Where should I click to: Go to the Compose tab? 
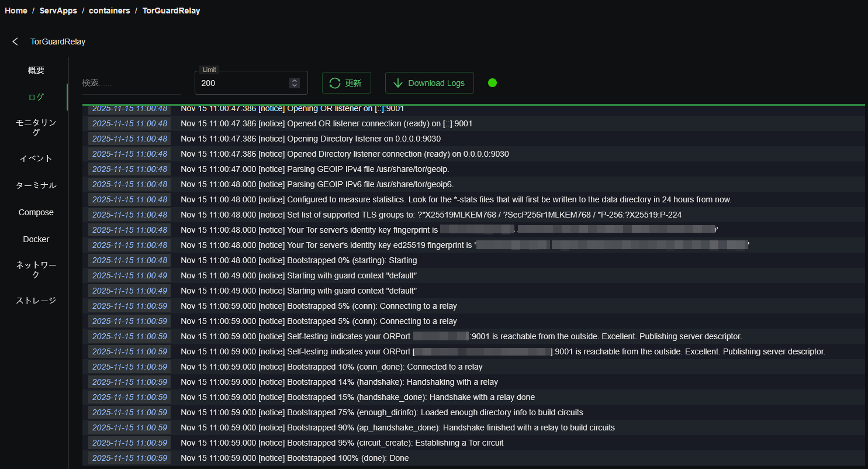pyautogui.click(x=36, y=212)
